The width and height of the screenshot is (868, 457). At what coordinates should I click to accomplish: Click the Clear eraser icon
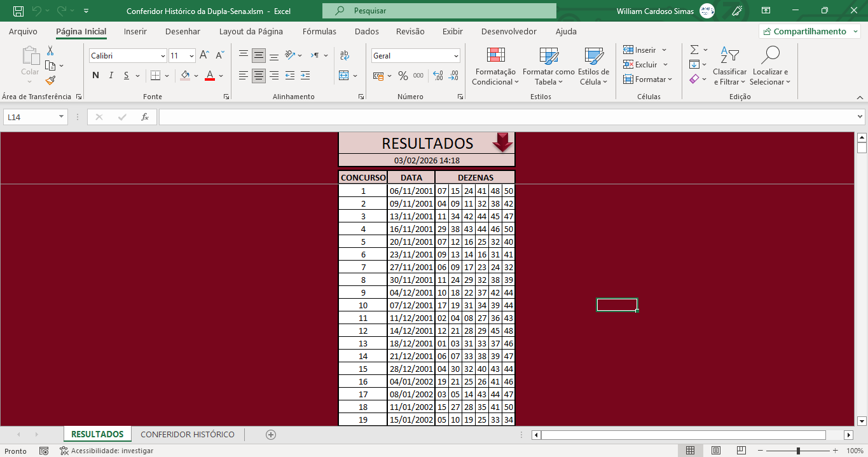pyautogui.click(x=694, y=79)
